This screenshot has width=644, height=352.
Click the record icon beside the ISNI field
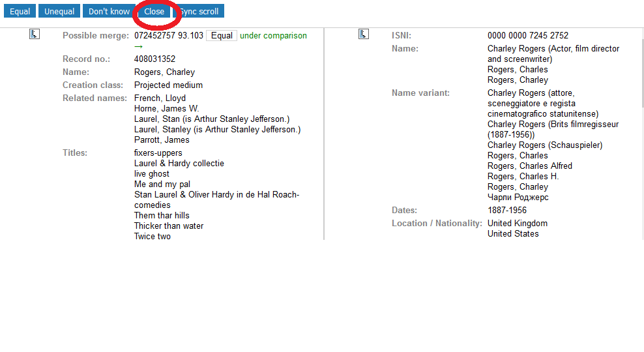[x=364, y=34]
